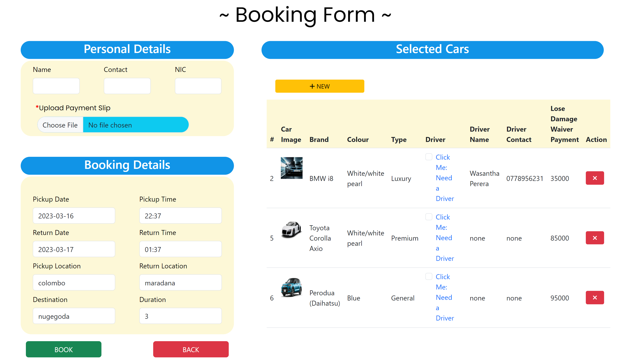Screen dimensions: 621x364
Task: Tick driver checkbox in Perodua row
Action: point(428,276)
